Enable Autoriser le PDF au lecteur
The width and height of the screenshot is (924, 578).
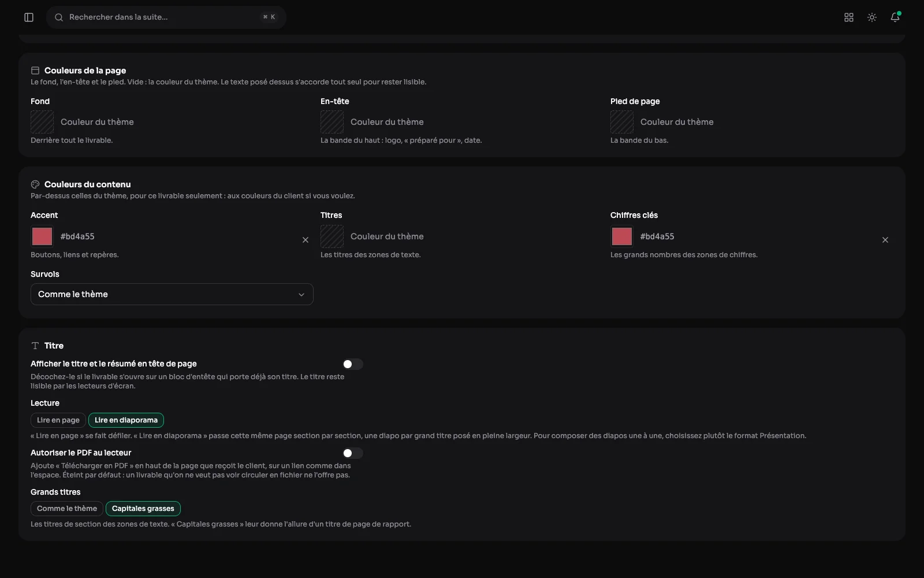[x=353, y=453]
